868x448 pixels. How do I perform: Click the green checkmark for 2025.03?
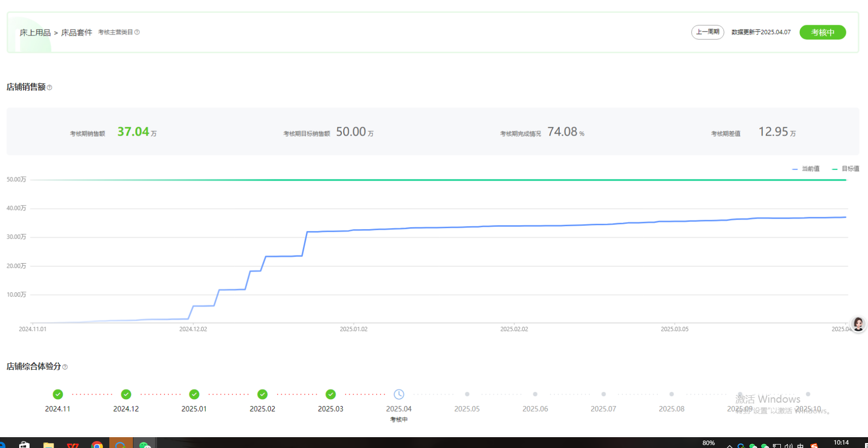pyautogui.click(x=331, y=394)
